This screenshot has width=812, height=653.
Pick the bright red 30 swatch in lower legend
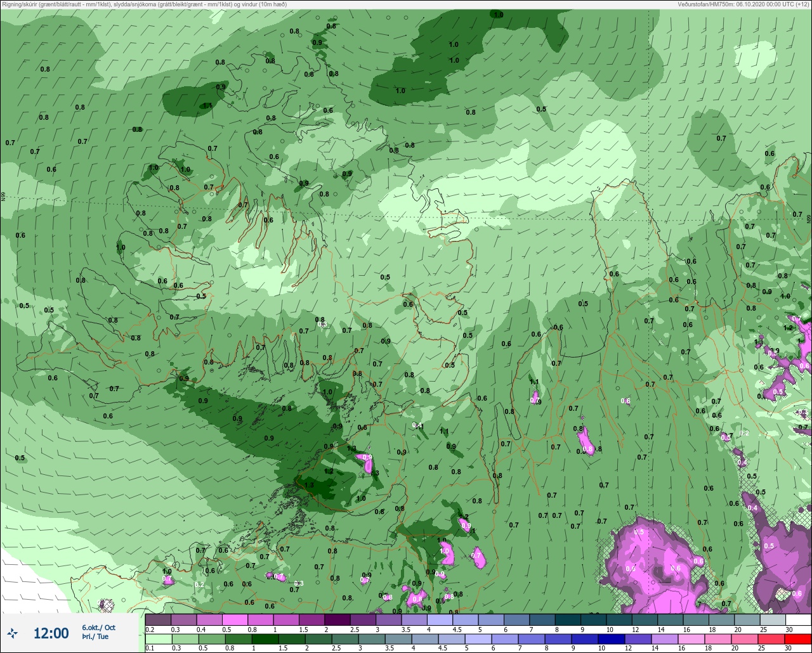(x=798, y=638)
